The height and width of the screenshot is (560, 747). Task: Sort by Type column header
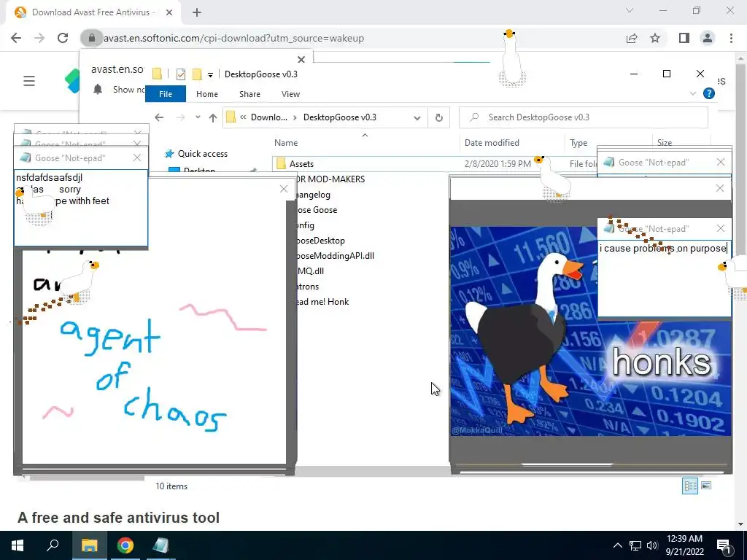click(578, 142)
